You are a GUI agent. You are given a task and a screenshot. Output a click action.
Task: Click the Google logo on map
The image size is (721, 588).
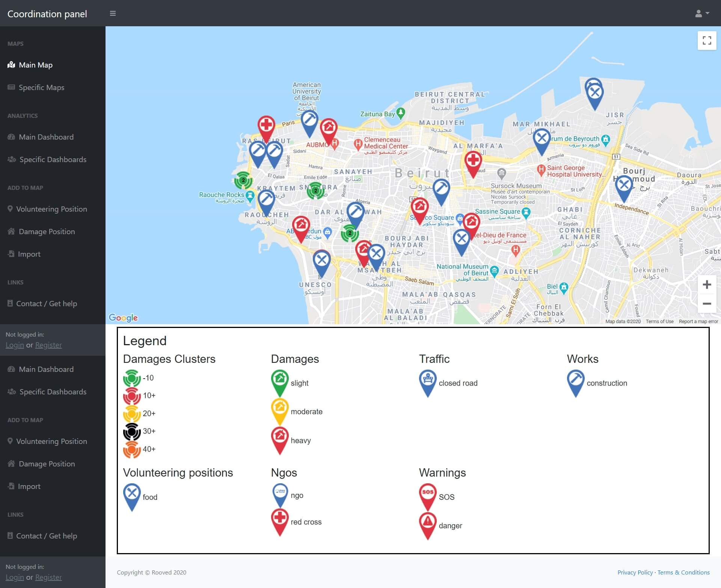pos(123,318)
